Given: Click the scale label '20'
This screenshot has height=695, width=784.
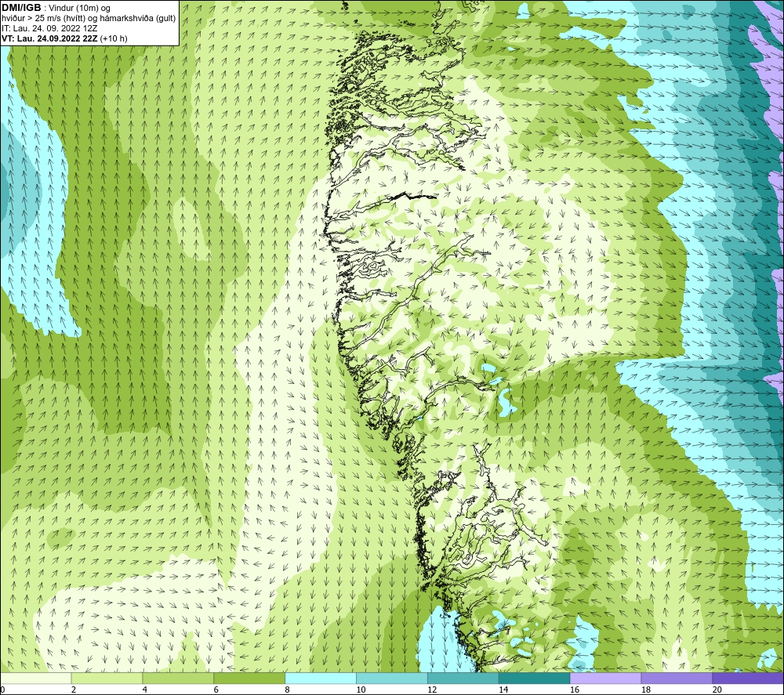Looking at the screenshot, I should (x=717, y=690).
